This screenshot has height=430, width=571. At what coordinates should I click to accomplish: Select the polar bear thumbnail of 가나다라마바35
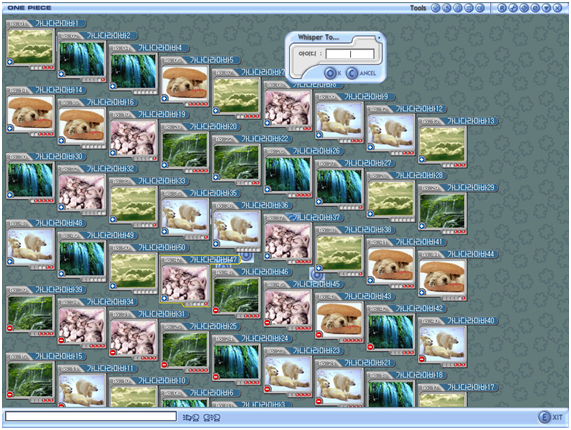(185, 216)
